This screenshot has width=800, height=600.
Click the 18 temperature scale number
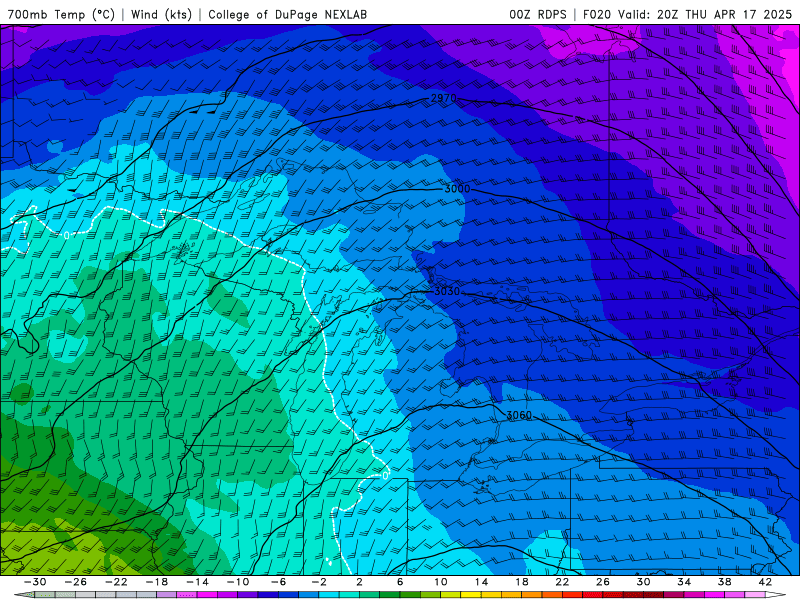tap(521, 582)
